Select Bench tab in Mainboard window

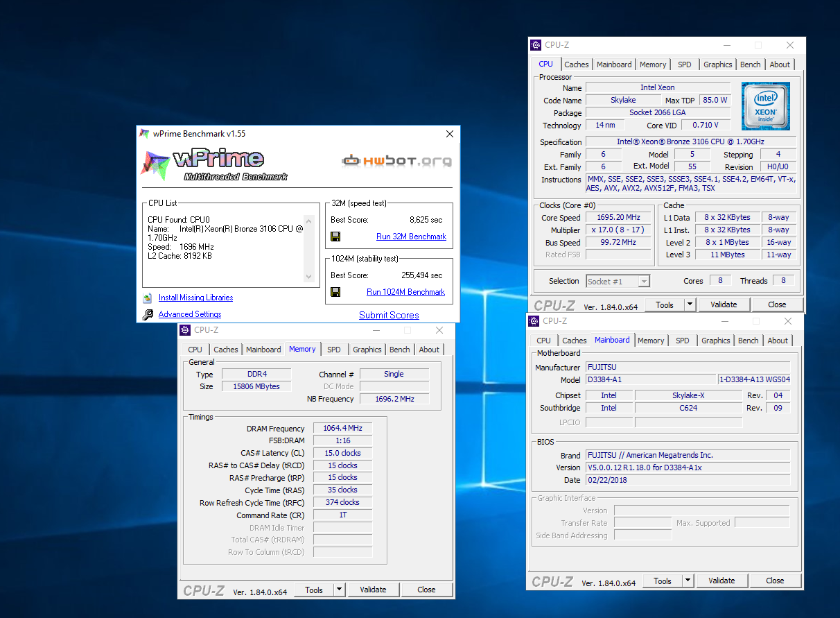point(749,341)
